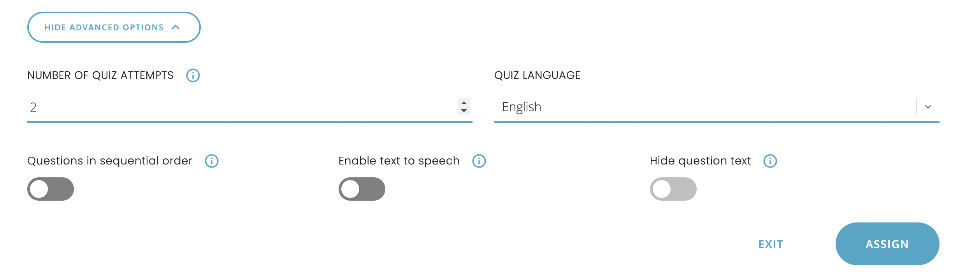Click the Quiz Language label
Viewport: 980px width, 280px height.
coord(537,75)
